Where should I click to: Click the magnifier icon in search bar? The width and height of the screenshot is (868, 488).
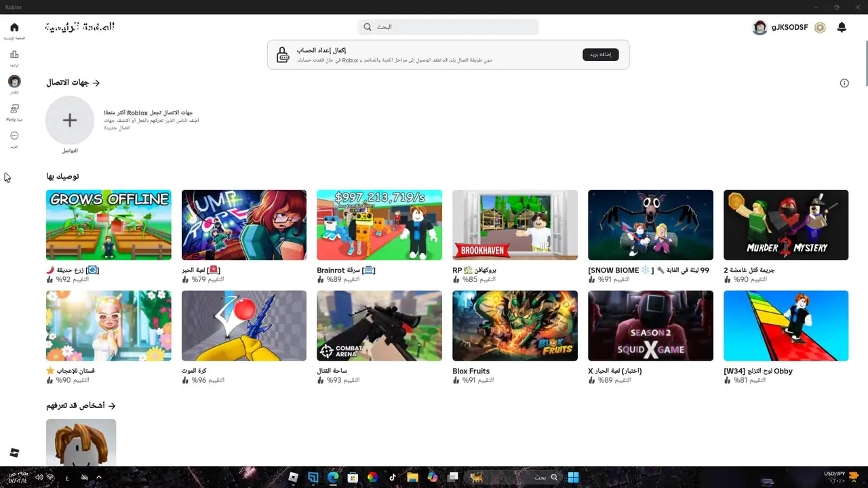[368, 27]
